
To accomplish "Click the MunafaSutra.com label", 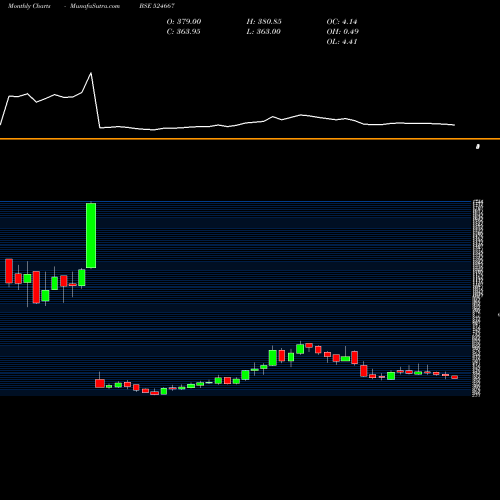I will pyautogui.click(x=95, y=6).
